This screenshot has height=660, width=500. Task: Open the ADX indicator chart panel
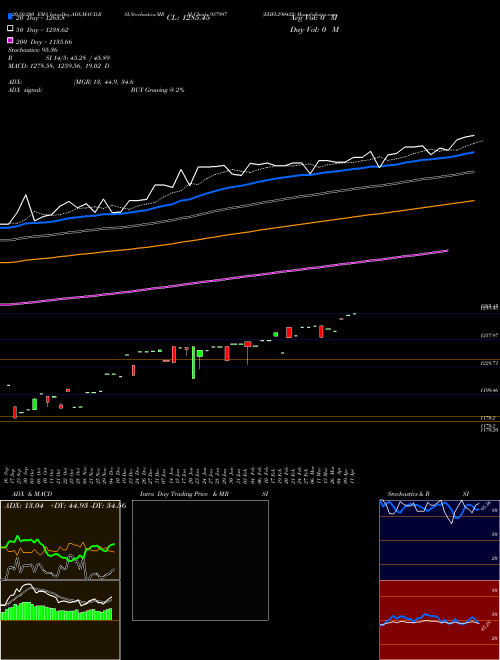(x=60, y=540)
